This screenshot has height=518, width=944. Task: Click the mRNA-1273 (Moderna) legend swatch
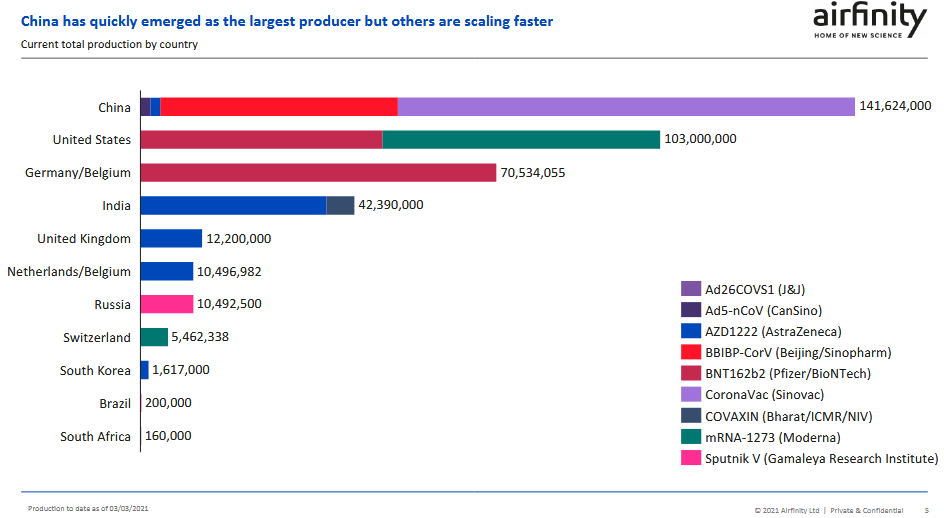coord(691,437)
